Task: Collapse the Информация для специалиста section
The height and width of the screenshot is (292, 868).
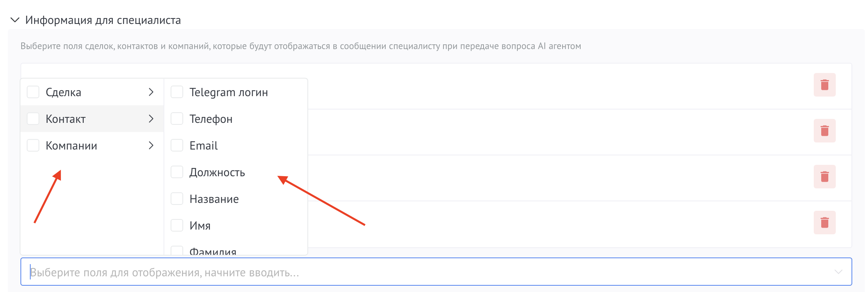Action: click(15, 19)
